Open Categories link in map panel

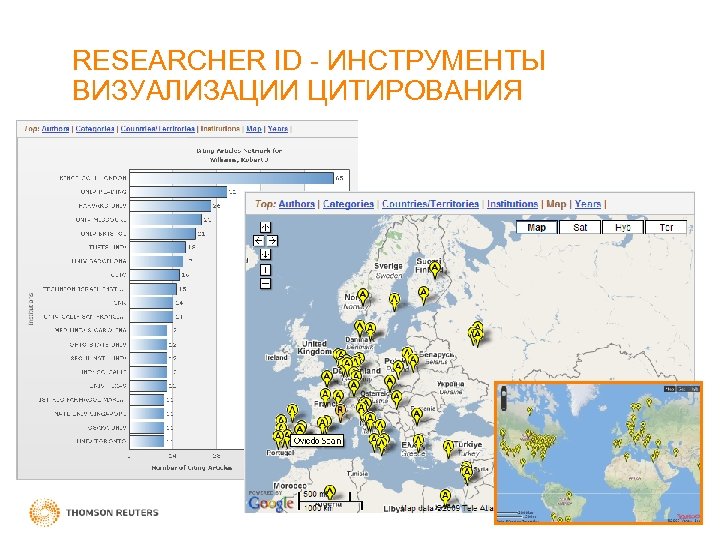[x=348, y=204]
